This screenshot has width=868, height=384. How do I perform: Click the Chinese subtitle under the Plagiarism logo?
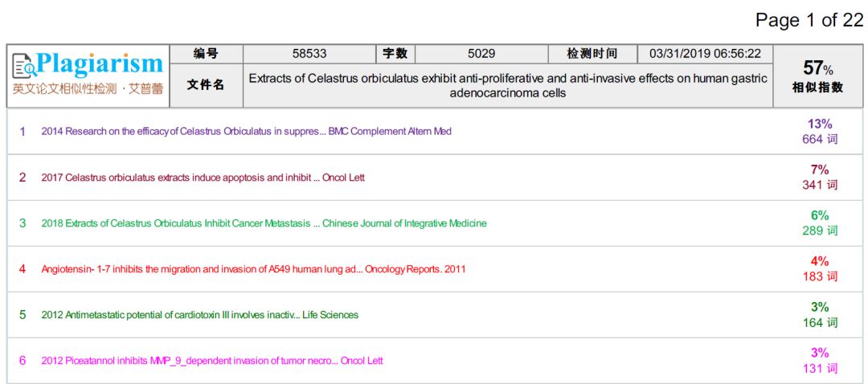tap(88, 88)
